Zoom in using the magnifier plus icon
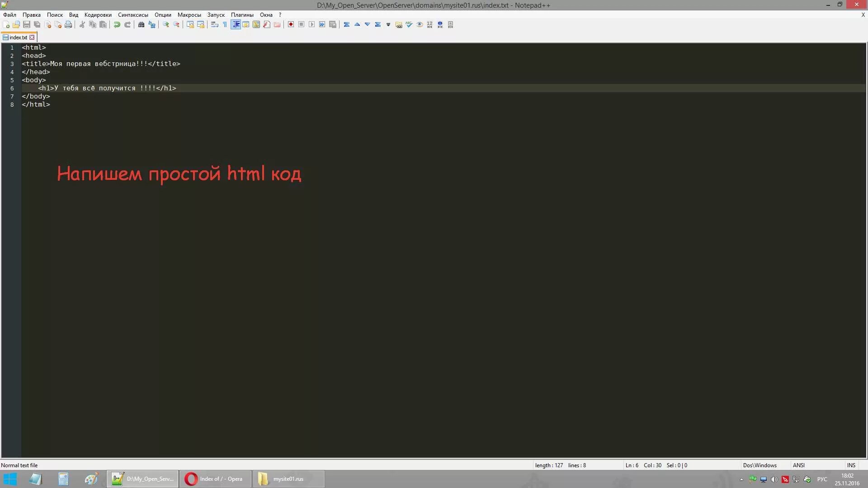Image resolution: width=868 pixels, height=488 pixels. pyautogui.click(x=166, y=24)
